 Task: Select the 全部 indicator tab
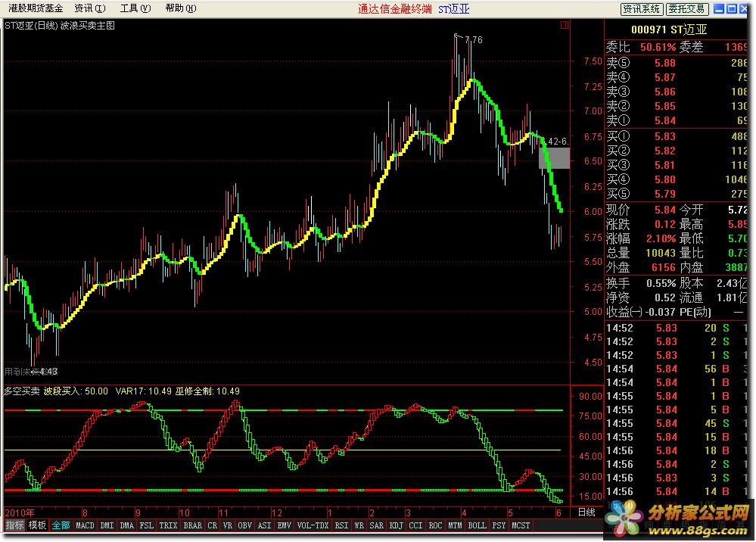click(61, 525)
